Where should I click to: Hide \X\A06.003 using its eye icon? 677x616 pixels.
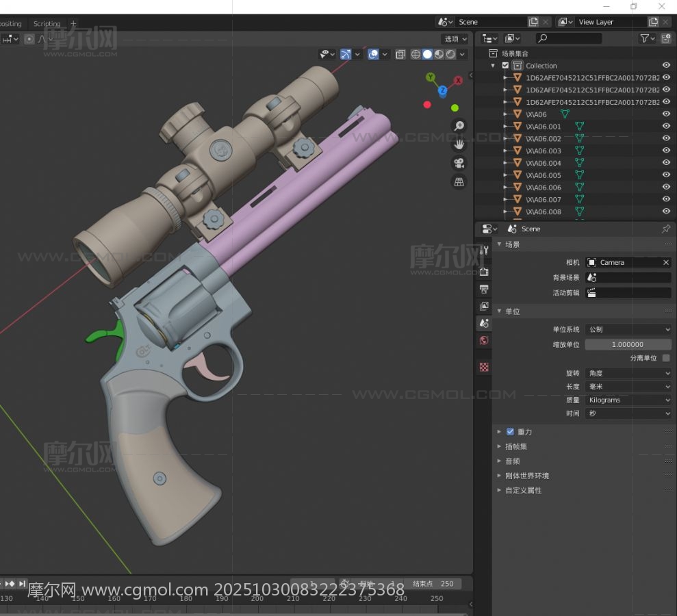666,151
